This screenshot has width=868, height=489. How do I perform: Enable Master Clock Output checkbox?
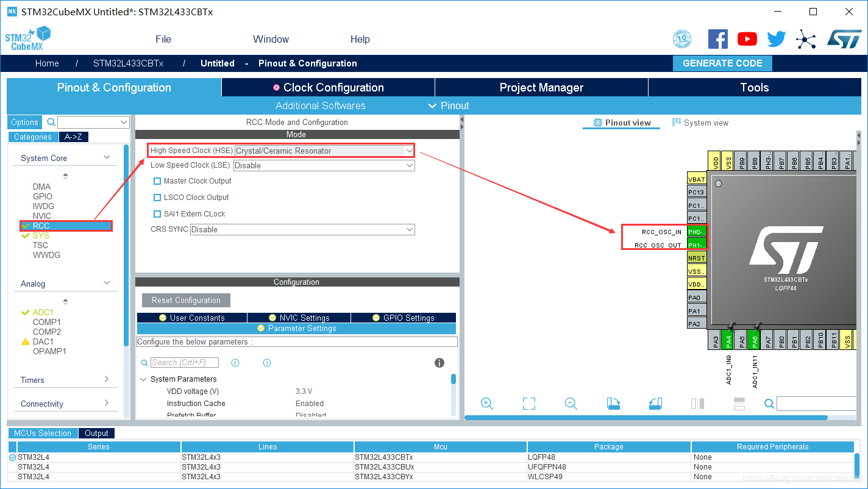[x=157, y=181]
